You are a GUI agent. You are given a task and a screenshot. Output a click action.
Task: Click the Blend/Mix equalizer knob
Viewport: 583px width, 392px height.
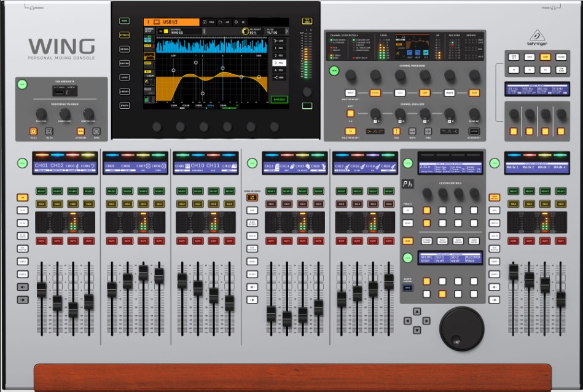click(474, 114)
